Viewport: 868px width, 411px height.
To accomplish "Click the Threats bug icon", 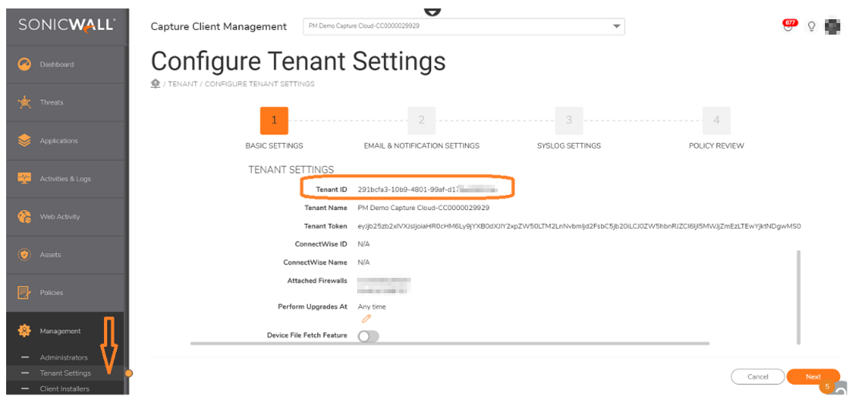I will tap(24, 102).
